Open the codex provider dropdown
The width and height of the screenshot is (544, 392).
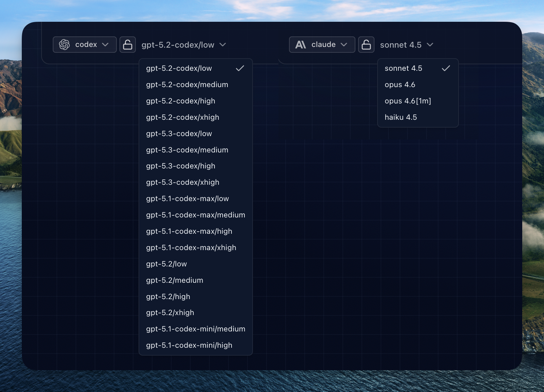click(x=85, y=45)
